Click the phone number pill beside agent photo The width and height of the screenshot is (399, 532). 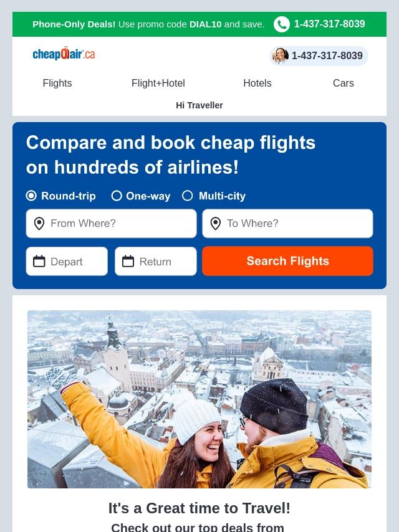(x=319, y=56)
